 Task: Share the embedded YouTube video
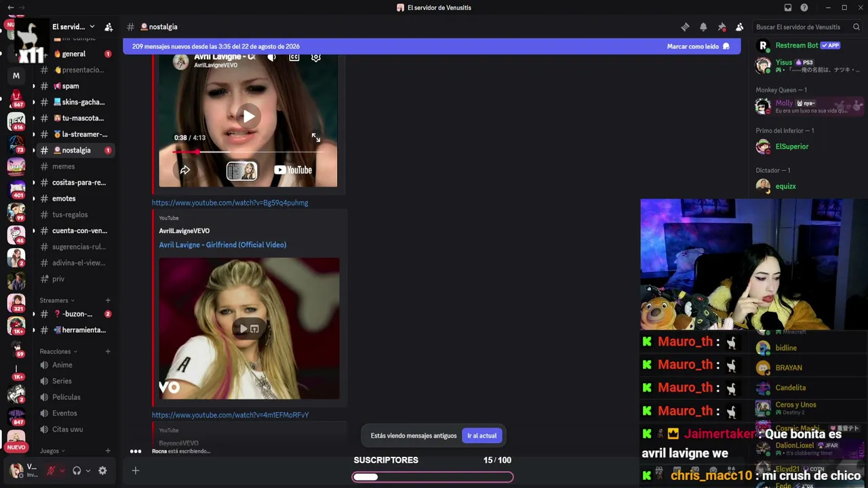(185, 170)
